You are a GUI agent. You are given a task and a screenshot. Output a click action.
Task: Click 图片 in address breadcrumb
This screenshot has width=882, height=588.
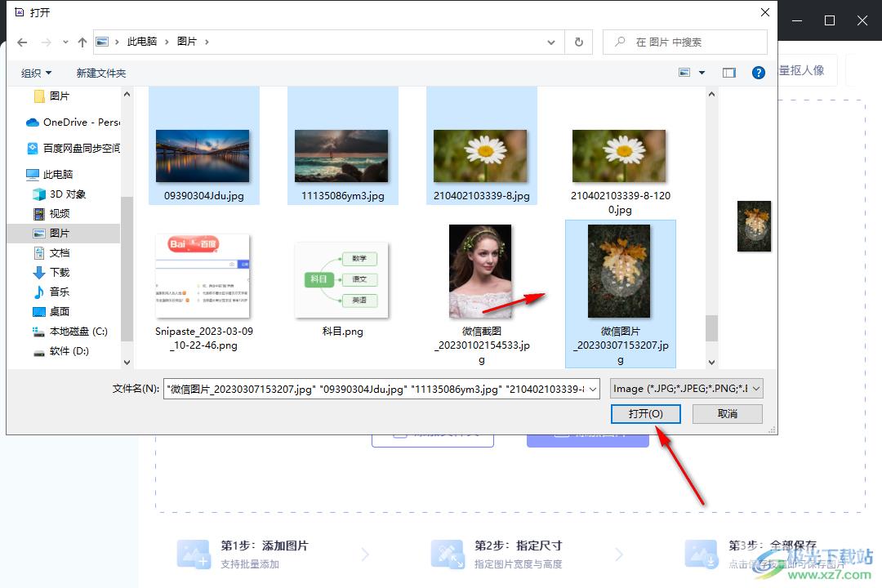pyautogui.click(x=187, y=42)
